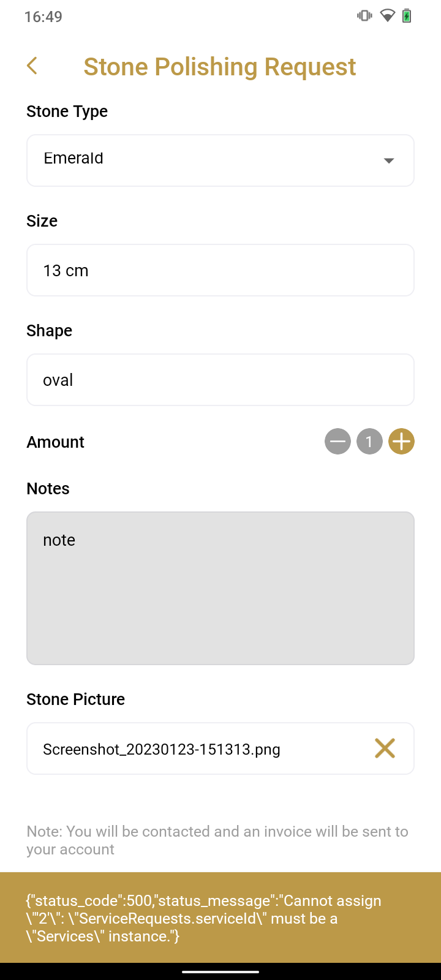Screen dimensions: 441x980
Task: Tap the Stone Picture label
Action: pos(76,699)
